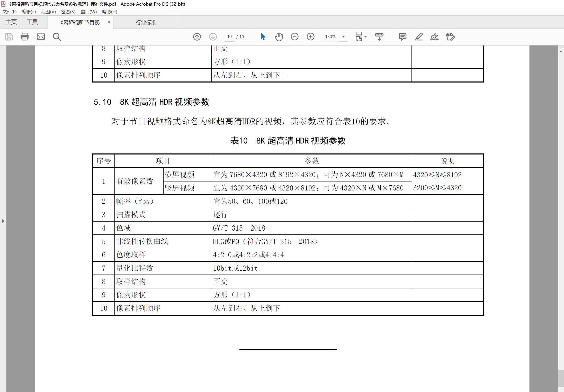The image size is (564, 392).
Task: Click the page number input field
Action: click(229, 37)
